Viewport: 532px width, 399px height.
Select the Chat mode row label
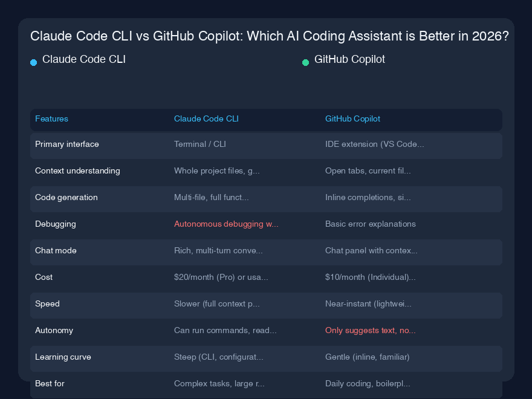click(56, 250)
